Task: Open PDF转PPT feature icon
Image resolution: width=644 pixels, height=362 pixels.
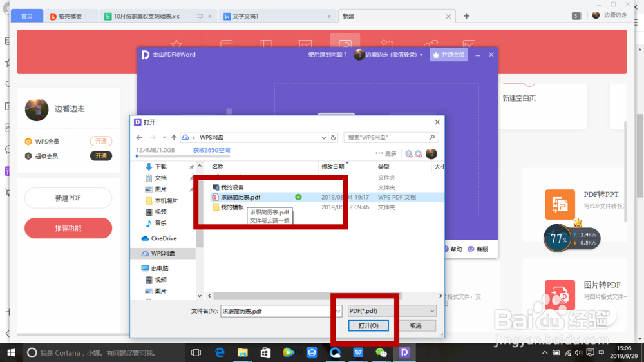Action: pos(560,205)
